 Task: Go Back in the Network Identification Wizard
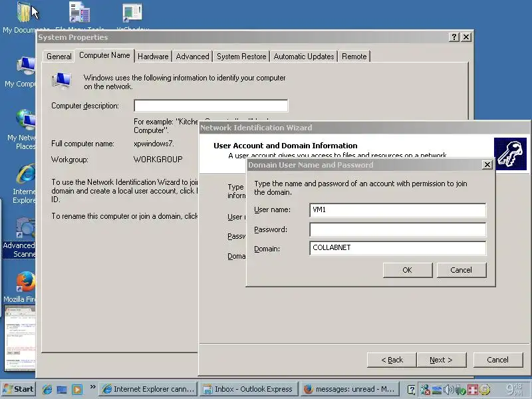(392, 360)
